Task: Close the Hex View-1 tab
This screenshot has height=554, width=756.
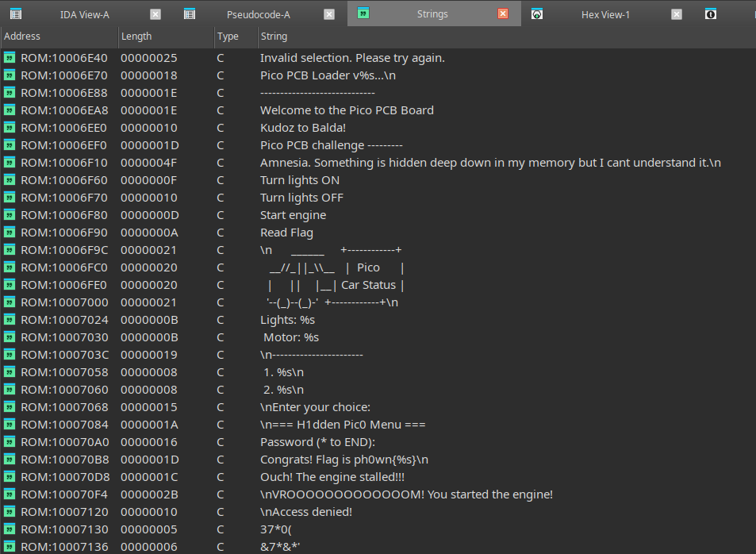Action: click(x=677, y=13)
